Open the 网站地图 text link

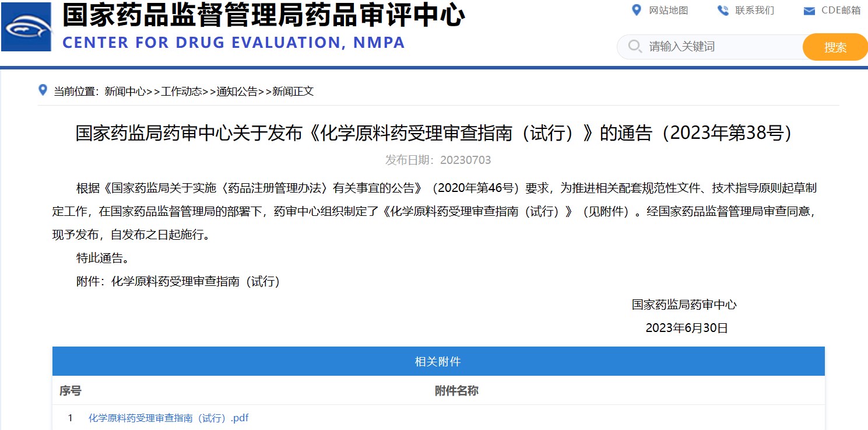pos(669,11)
